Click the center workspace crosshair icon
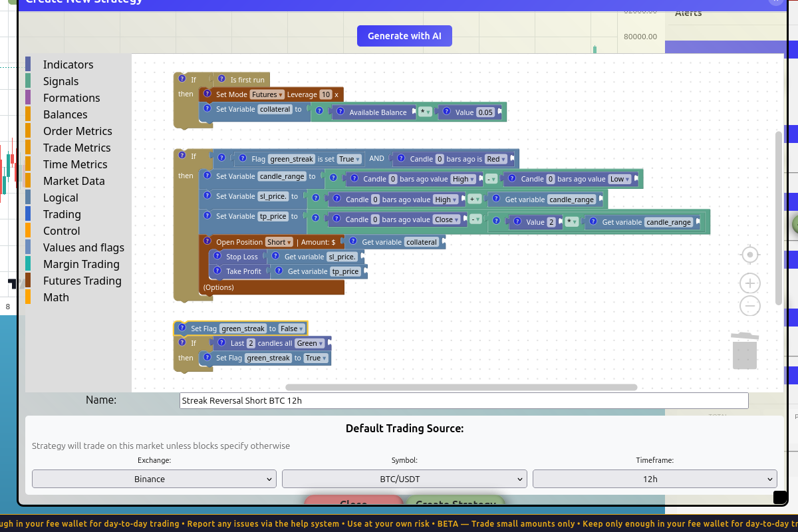798x532 pixels. (x=750, y=255)
